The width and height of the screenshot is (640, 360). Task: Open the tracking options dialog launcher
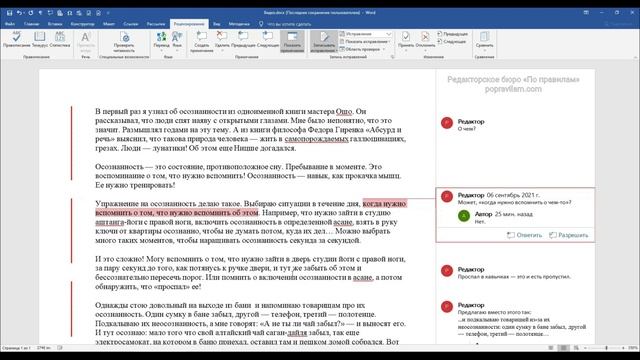[x=392, y=57]
